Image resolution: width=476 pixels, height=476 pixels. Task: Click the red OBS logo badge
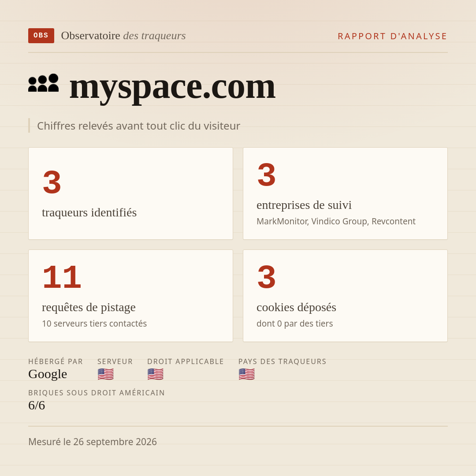[x=41, y=36]
